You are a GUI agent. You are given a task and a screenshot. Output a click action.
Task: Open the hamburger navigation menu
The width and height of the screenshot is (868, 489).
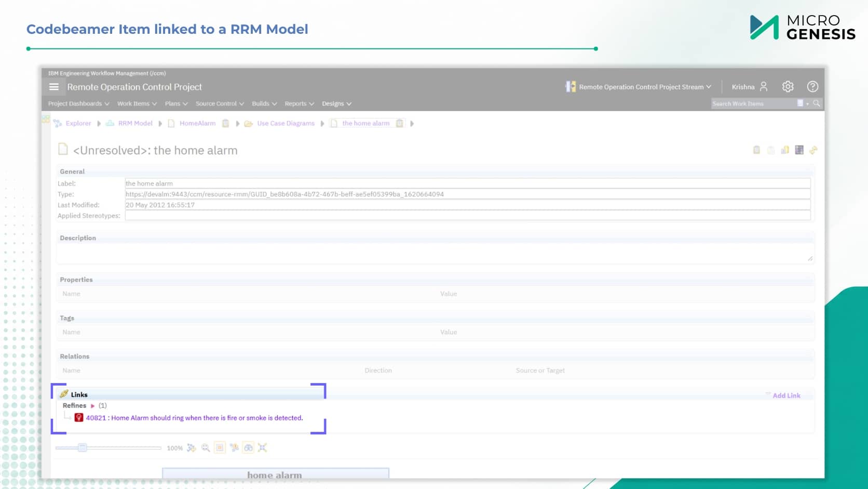tap(54, 87)
